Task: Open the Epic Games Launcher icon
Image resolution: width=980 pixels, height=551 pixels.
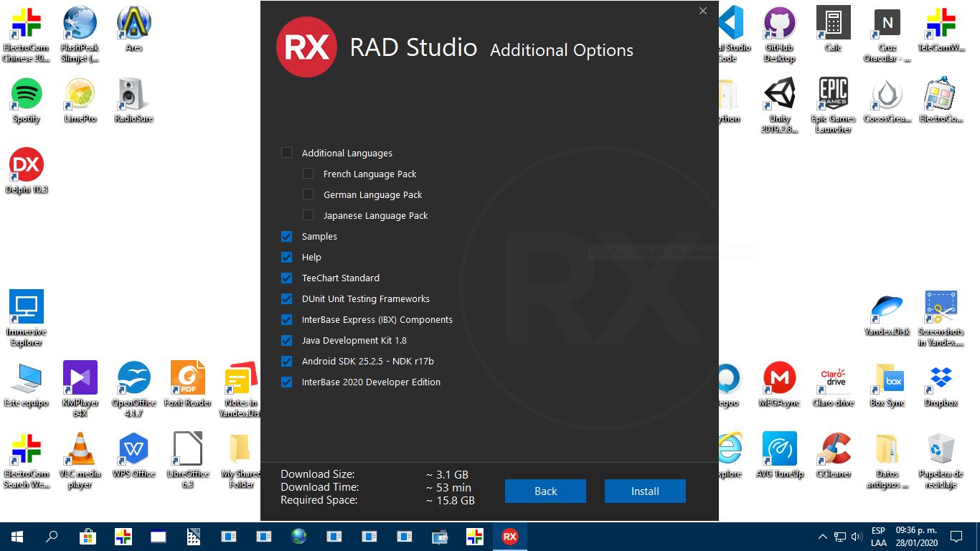Action: click(x=833, y=95)
